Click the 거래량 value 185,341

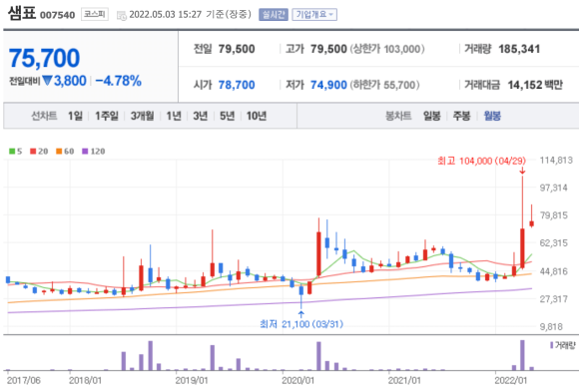[x=519, y=49]
